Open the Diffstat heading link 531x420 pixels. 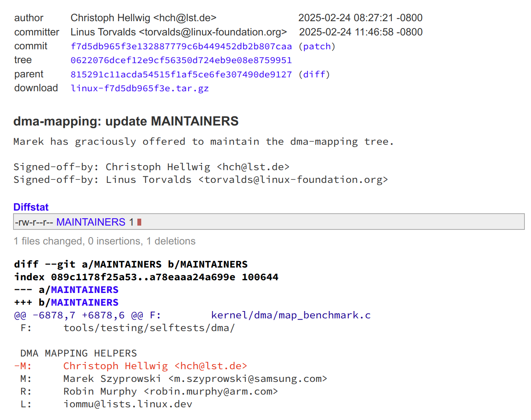tap(31, 207)
